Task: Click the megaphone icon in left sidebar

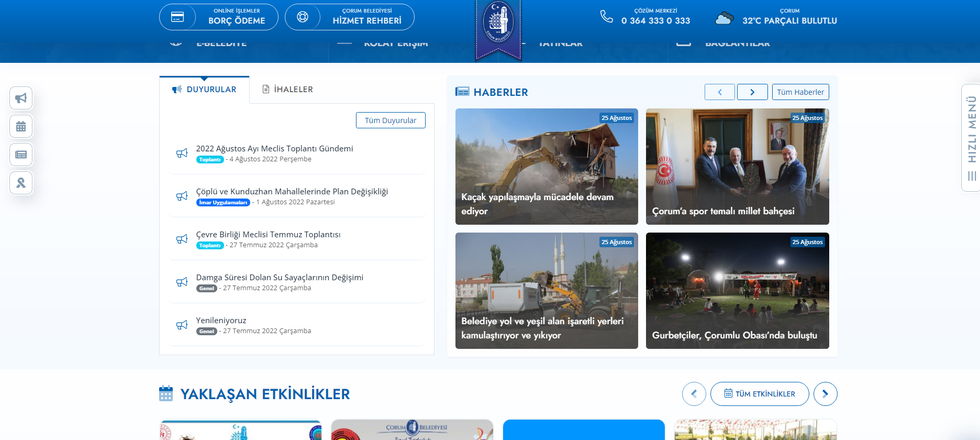Action: tap(21, 98)
